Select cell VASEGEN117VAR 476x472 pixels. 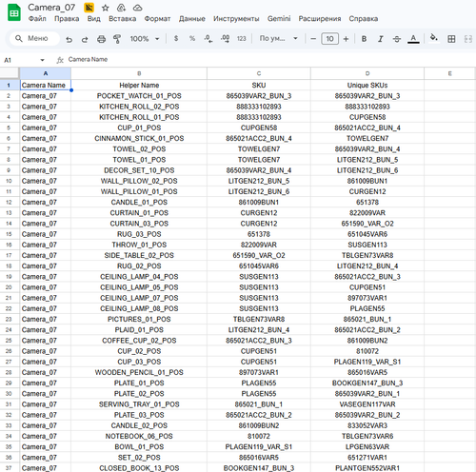[x=367, y=404]
